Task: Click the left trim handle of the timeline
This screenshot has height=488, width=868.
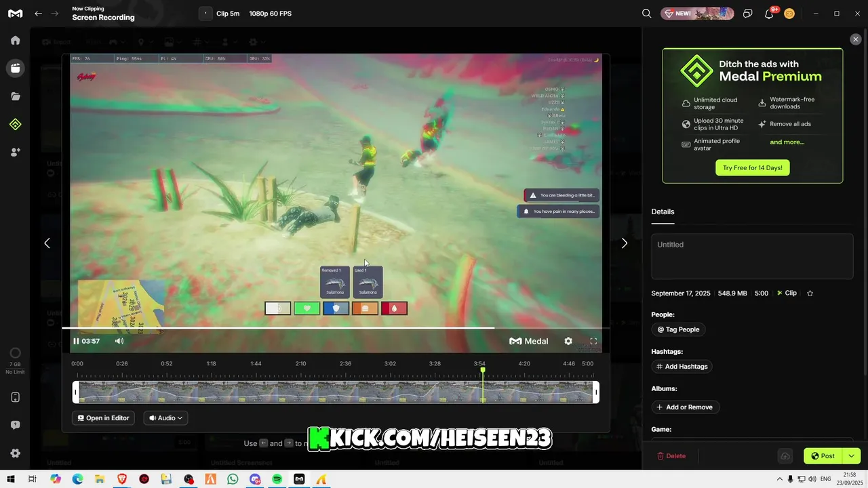Action: pyautogui.click(x=76, y=392)
